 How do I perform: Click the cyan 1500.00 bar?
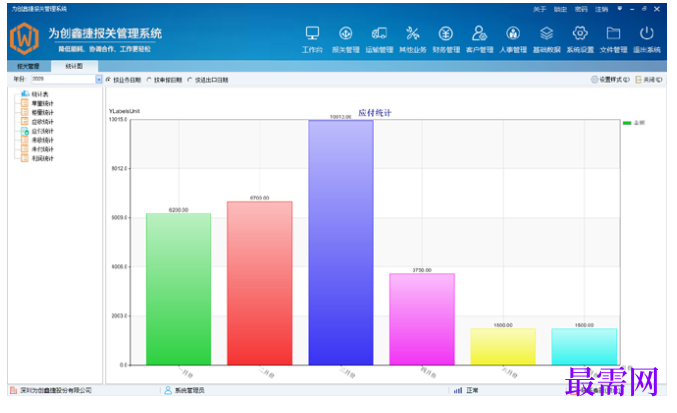click(584, 347)
